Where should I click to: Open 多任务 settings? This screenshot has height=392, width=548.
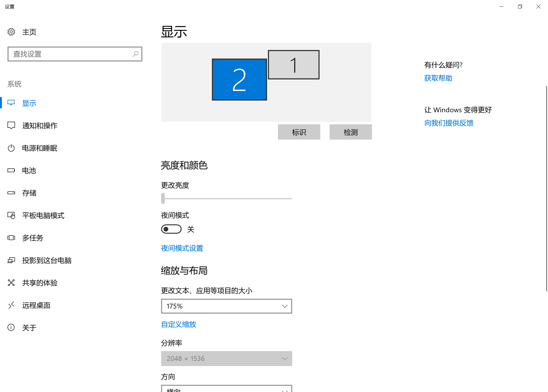point(33,238)
